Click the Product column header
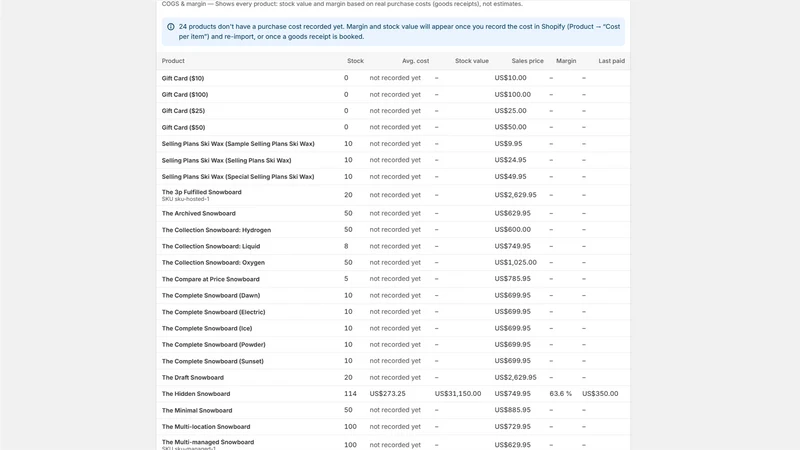This screenshot has height=450, width=800. [x=173, y=61]
